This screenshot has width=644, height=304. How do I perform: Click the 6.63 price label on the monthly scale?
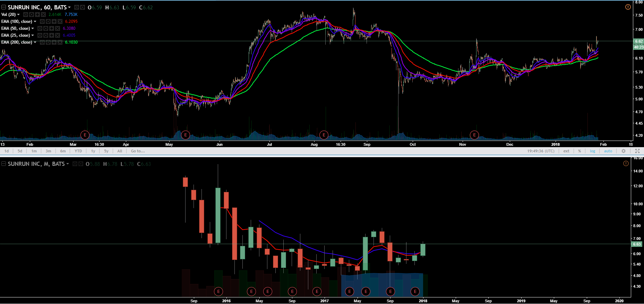point(637,244)
